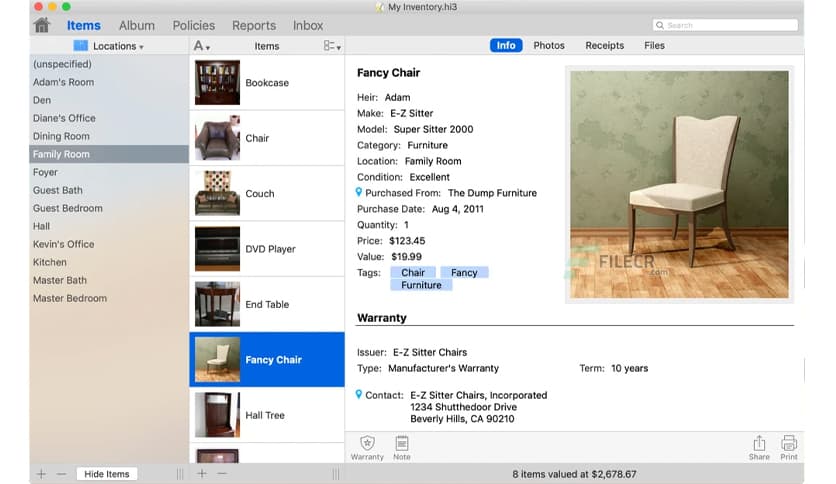
Task: Click the map pin beside Contact
Action: (359, 394)
